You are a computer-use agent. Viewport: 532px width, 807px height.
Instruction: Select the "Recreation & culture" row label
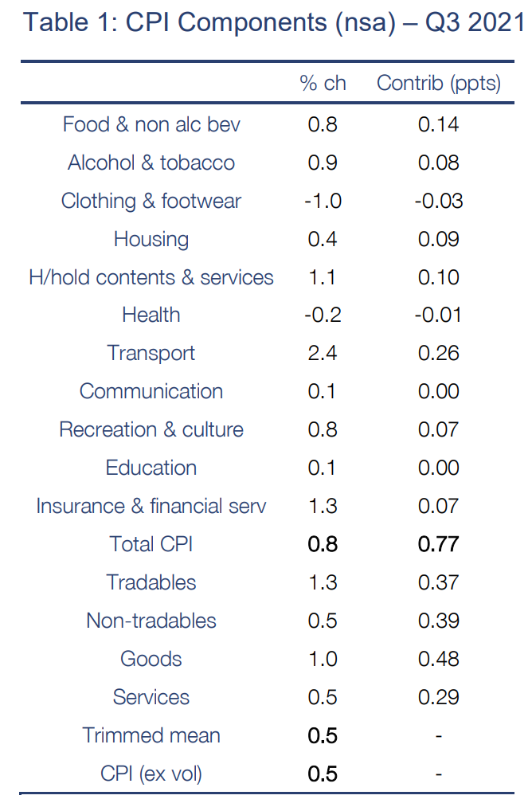(x=151, y=429)
